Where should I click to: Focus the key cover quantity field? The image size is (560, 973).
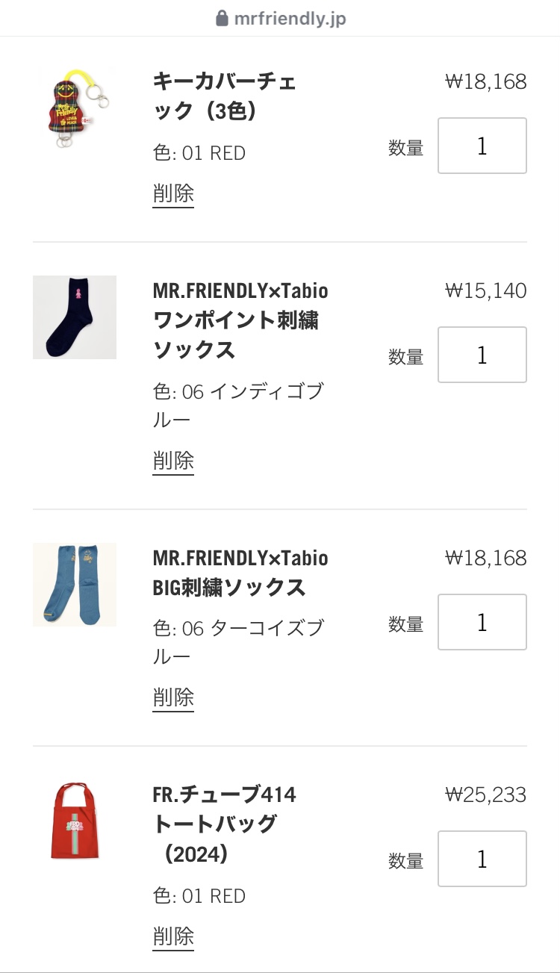[x=482, y=146]
